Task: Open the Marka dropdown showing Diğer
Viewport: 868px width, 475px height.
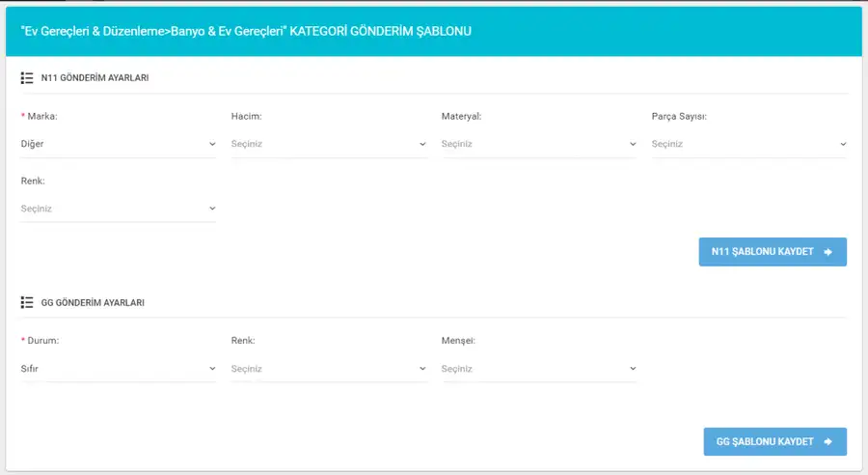Action: 118,144
